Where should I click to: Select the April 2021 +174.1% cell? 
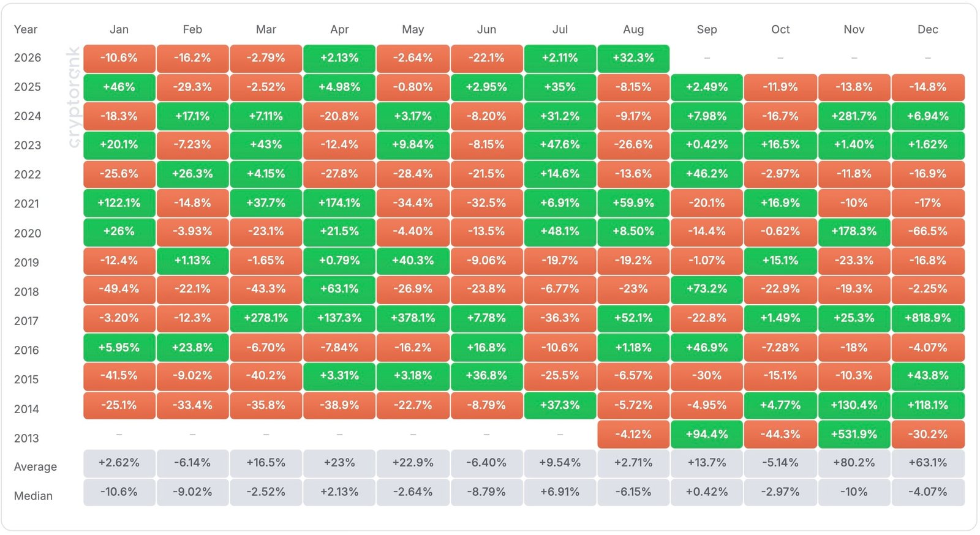[x=339, y=203]
